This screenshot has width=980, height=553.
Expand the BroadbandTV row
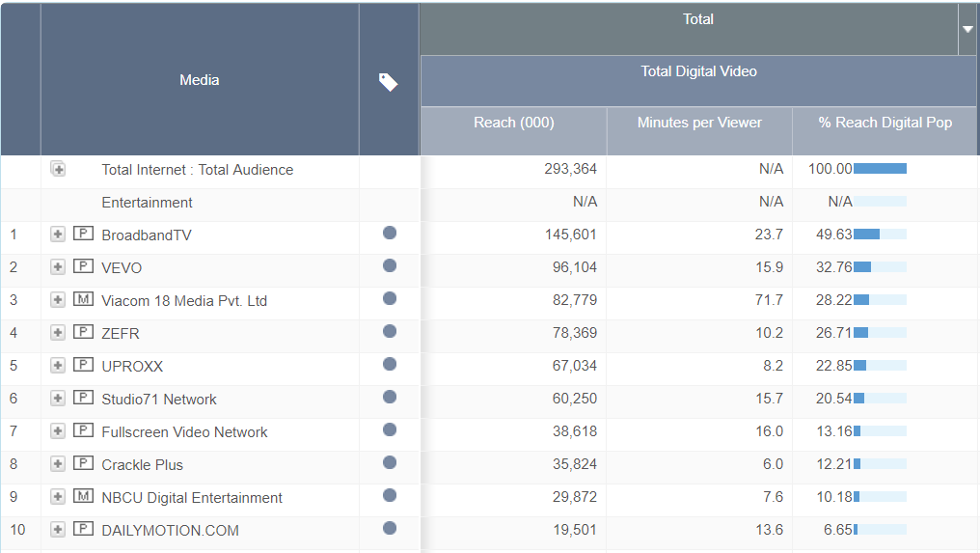click(58, 234)
